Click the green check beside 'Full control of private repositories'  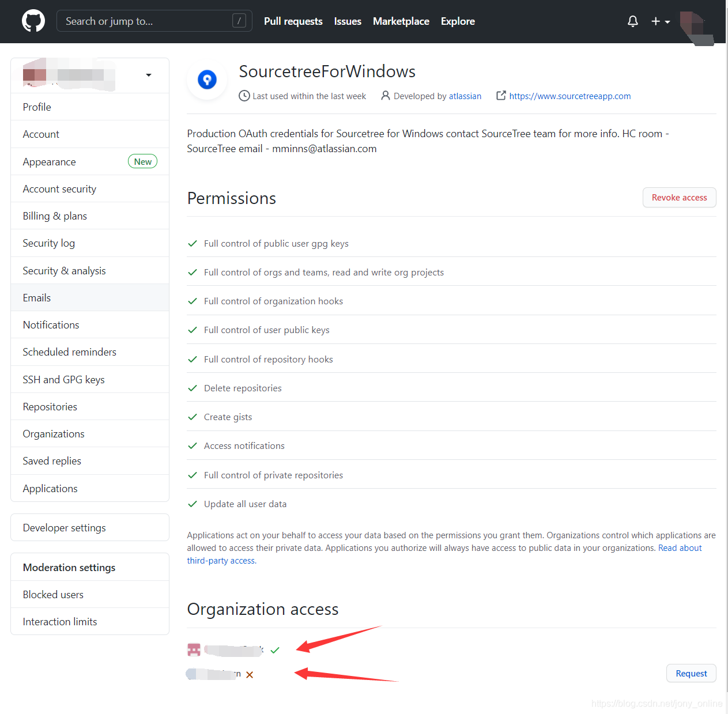(193, 475)
